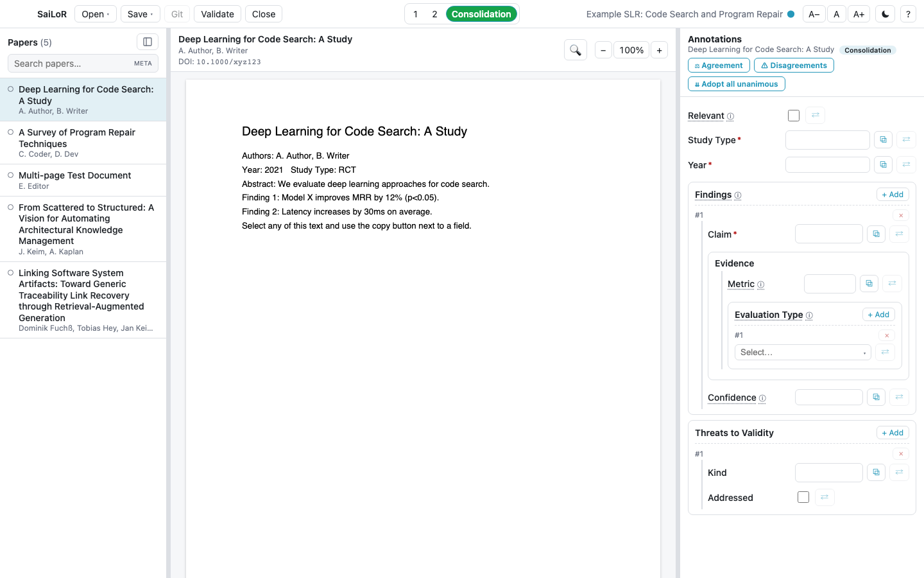
Task: Switch to dark mode with moon icon
Action: [x=886, y=14]
